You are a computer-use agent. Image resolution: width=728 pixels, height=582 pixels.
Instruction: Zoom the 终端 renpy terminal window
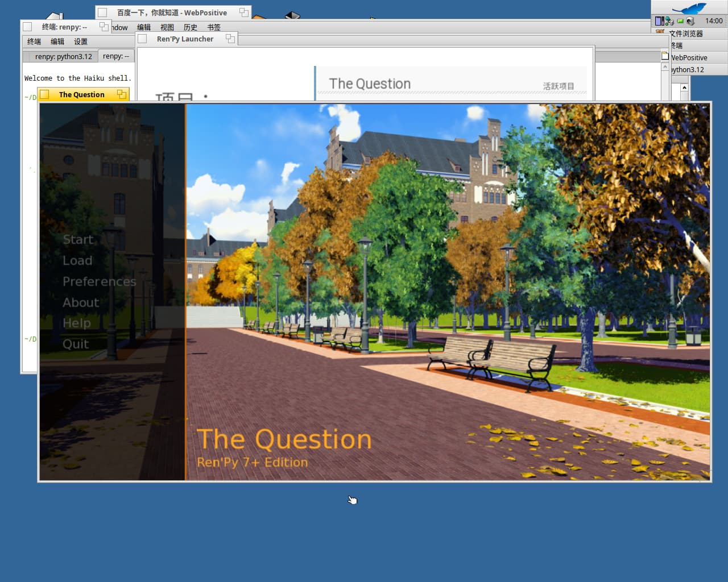(x=104, y=27)
